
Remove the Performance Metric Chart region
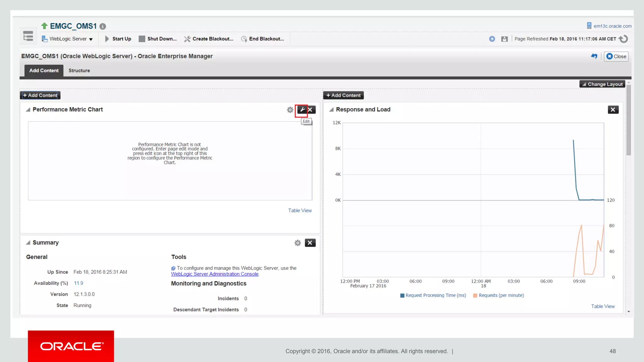click(311, 110)
